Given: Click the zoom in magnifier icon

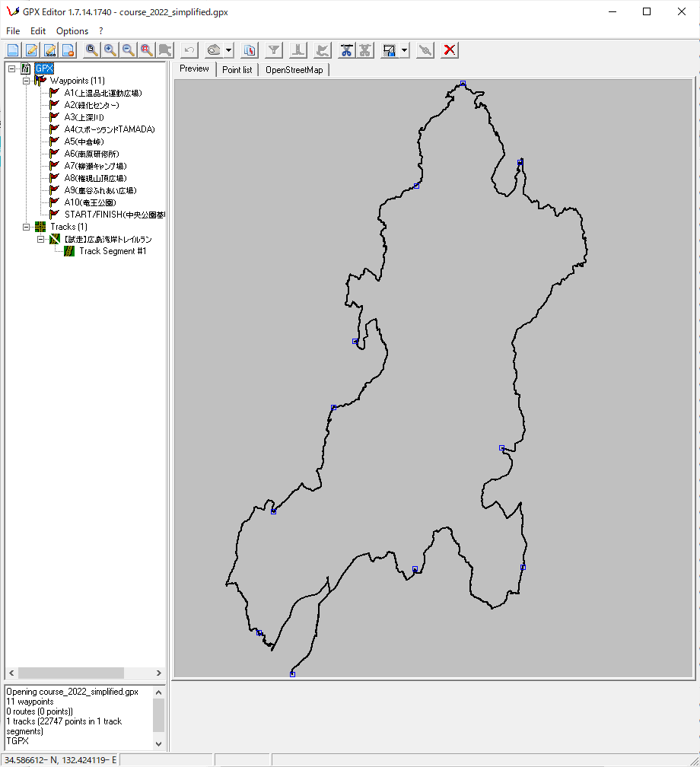Looking at the screenshot, I should 110,50.
